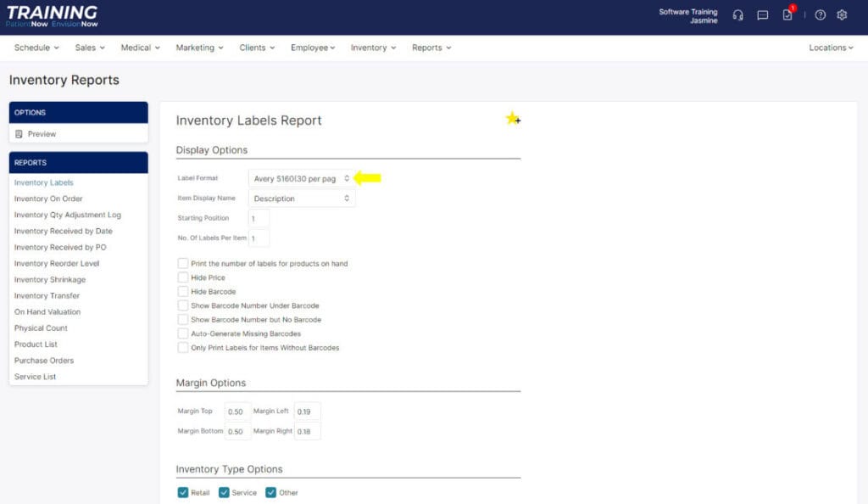Screen dimensions: 868x504
Task: Add report to favorites with star icon
Action: click(513, 119)
